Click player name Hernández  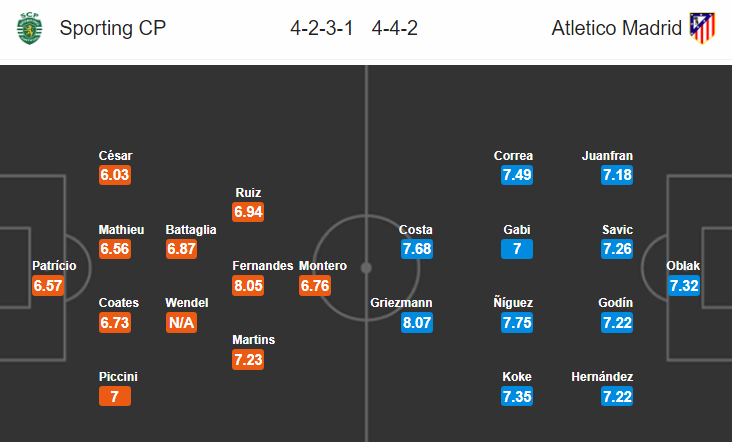click(602, 377)
